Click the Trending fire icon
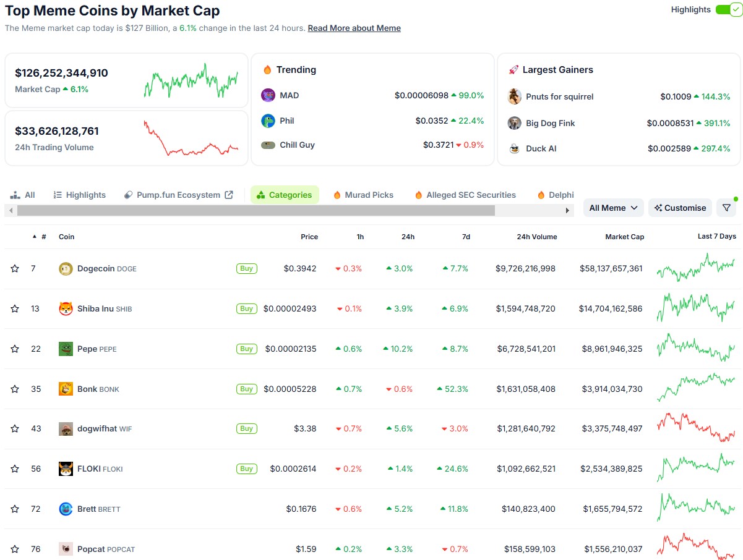The height and width of the screenshot is (560, 743). [x=267, y=70]
